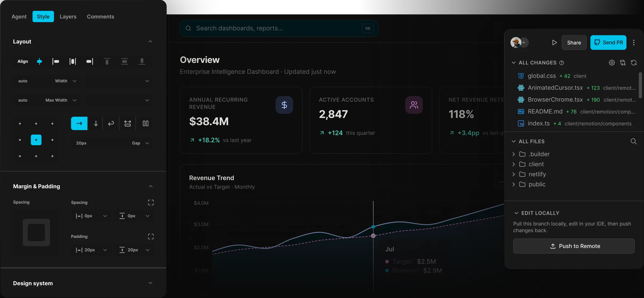
Task: Expand the Design system section
Action: click(x=150, y=283)
